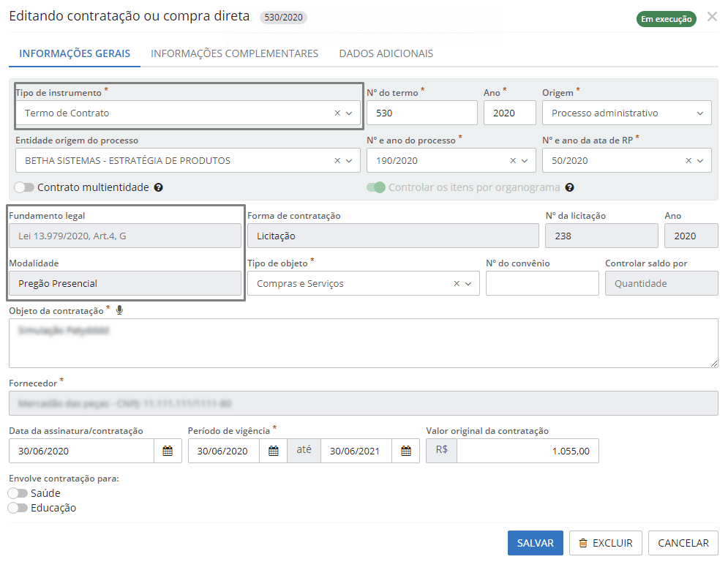The height and width of the screenshot is (562, 728).
Task: Open calendar for vigência end date
Action: click(405, 452)
